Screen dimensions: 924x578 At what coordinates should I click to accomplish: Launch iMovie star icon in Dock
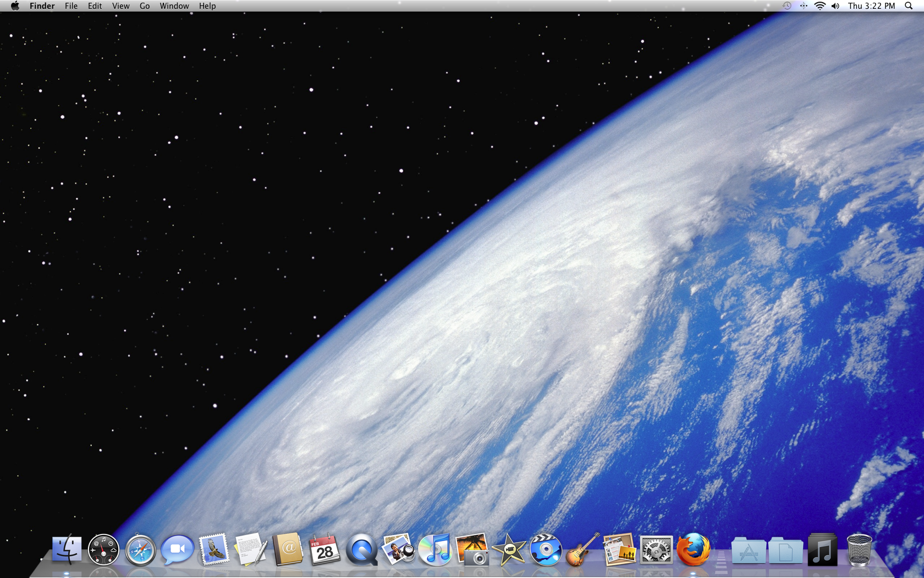(509, 550)
